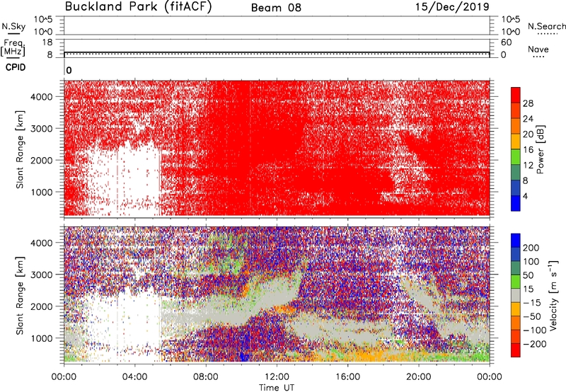Click the power panel 'Slant Range [km]' label
Viewport: 566px width, 392px height.
click(20, 149)
